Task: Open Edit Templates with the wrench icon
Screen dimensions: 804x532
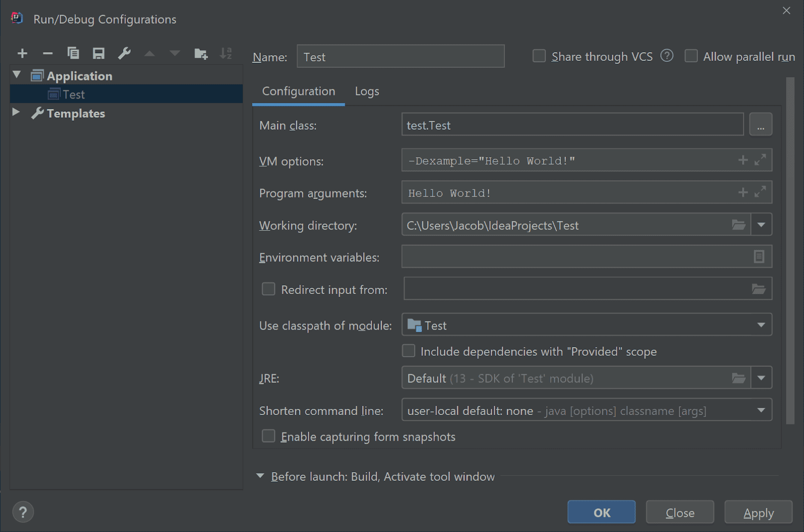Action: point(124,53)
